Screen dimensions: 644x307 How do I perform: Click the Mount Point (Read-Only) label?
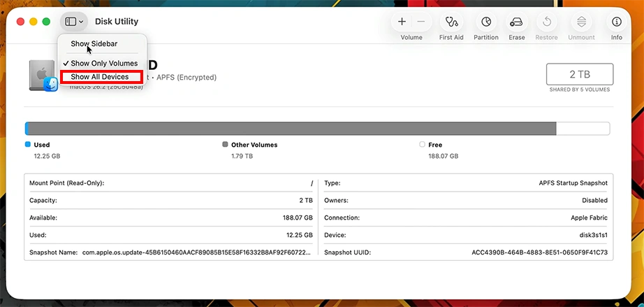tap(66, 183)
